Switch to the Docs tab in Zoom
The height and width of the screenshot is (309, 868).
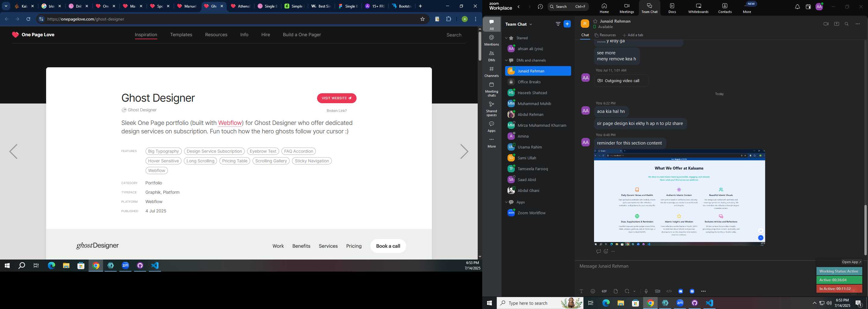coord(672,8)
